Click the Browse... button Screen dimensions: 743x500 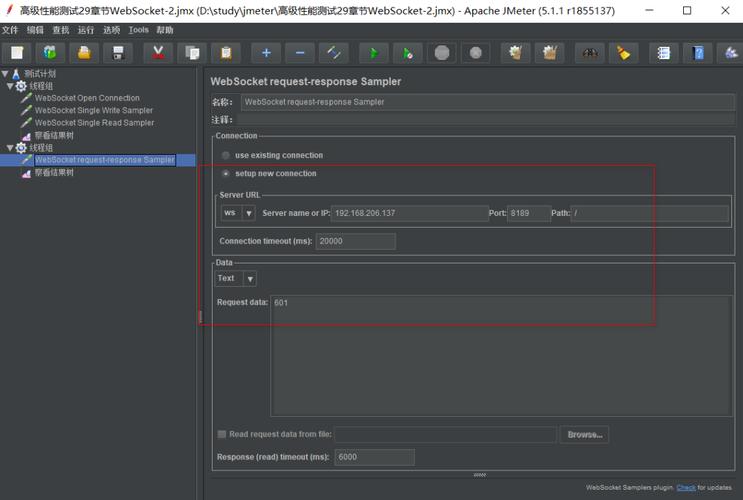(584, 435)
